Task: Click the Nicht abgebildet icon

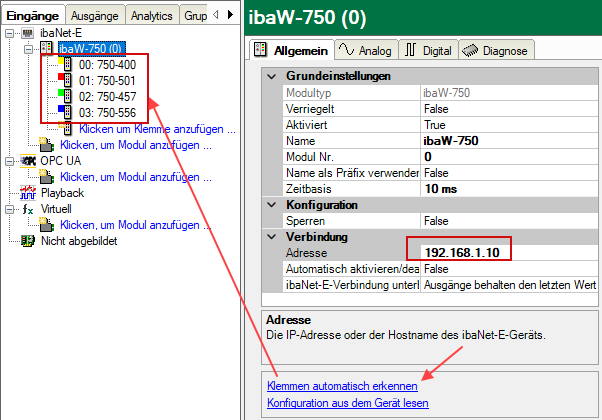Action: pos(27,241)
